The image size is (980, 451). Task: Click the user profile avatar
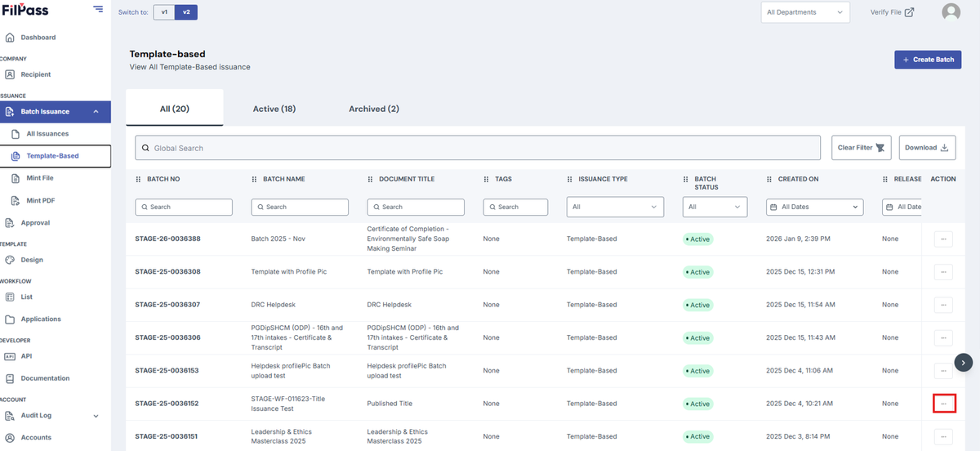[951, 12]
